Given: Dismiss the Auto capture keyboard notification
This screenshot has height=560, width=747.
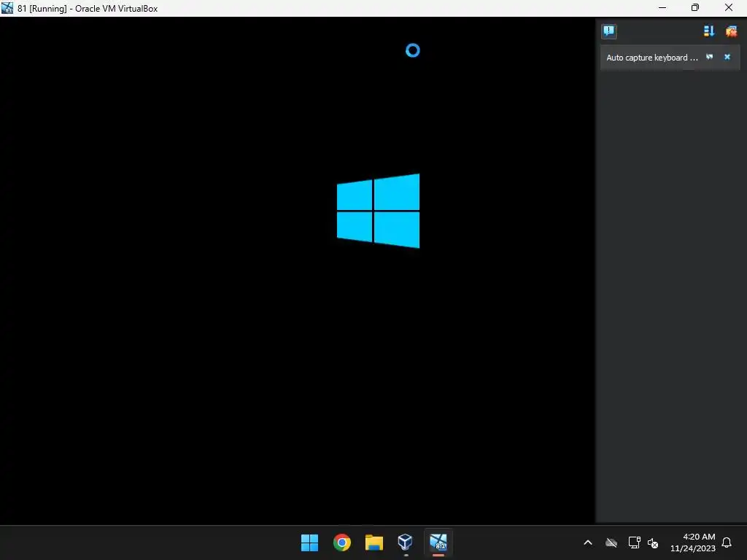Looking at the screenshot, I should (x=727, y=57).
